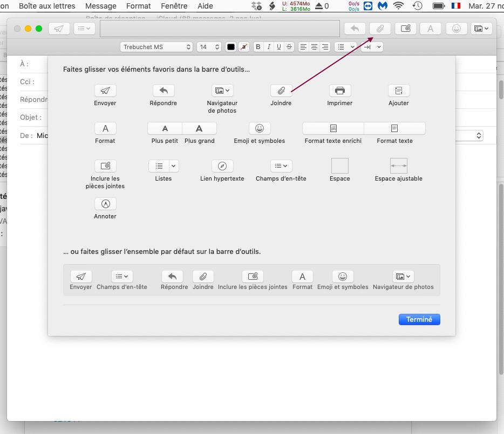Image resolution: width=504 pixels, height=434 pixels.
Task: Click the Plus petit icon
Action: [x=165, y=128]
